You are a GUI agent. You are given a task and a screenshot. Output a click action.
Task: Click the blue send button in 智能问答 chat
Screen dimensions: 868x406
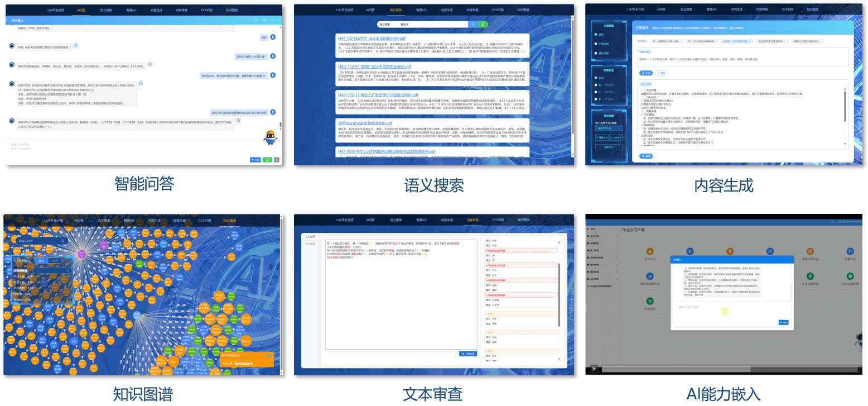coord(255,159)
